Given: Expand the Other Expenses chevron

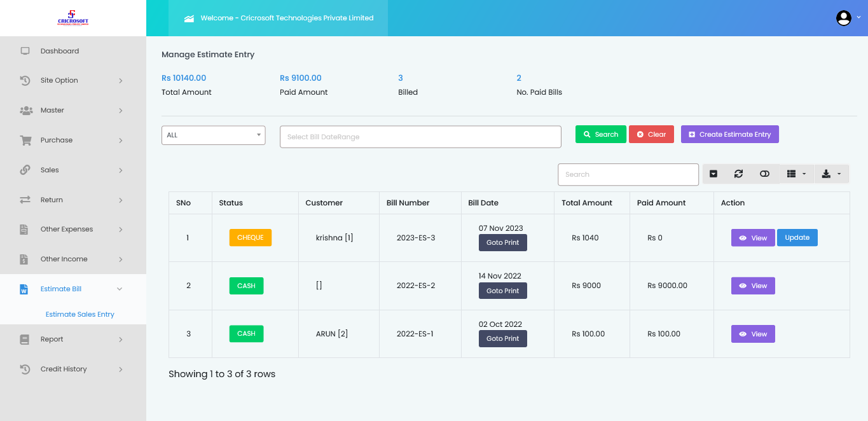Looking at the screenshot, I should pos(121,230).
